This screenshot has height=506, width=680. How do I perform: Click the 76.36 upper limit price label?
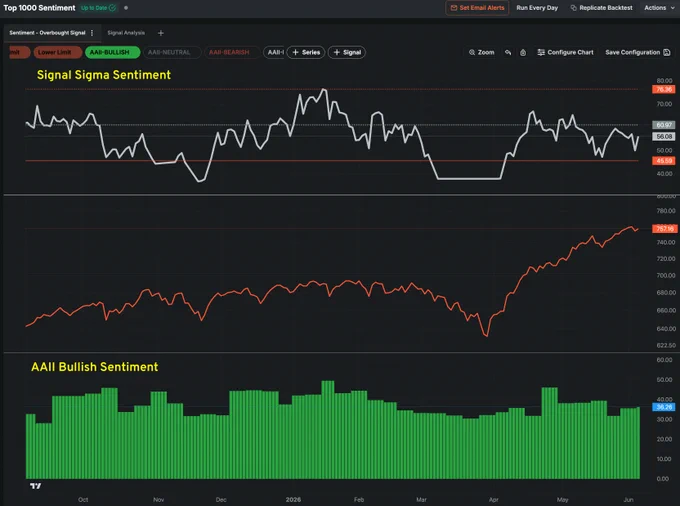[664, 89]
